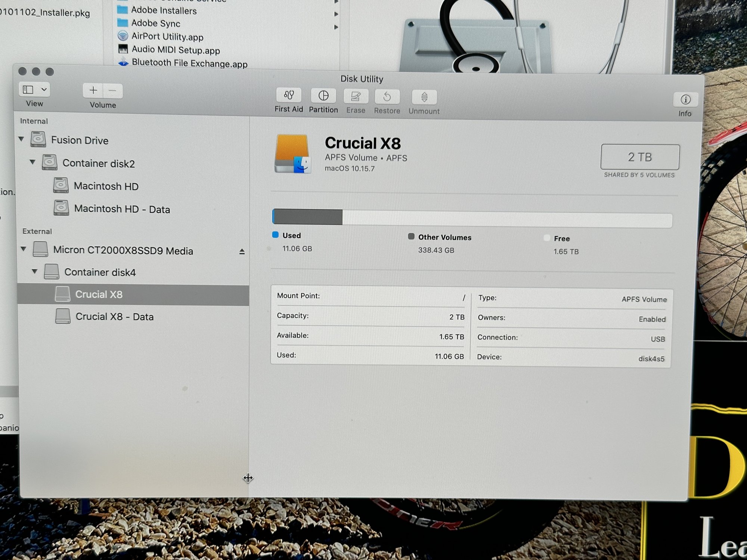Open the Info inspector

click(x=685, y=100)
